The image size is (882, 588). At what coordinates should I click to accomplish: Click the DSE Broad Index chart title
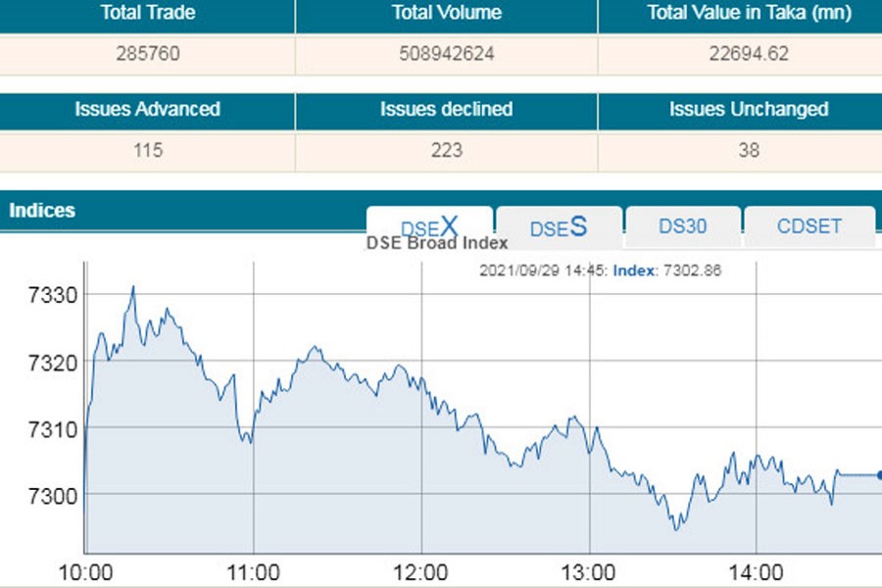[437, 243]
